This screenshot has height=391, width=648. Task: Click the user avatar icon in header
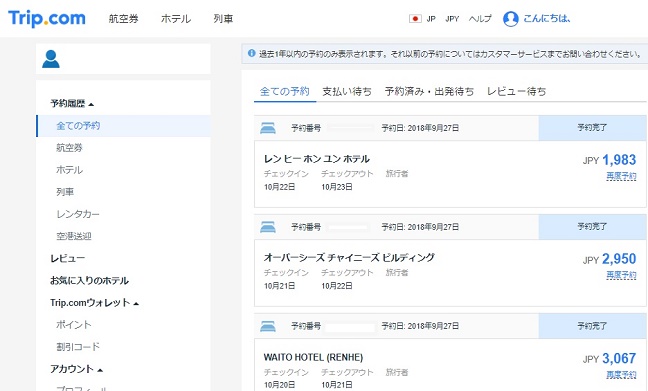click(x=510, y=19)
